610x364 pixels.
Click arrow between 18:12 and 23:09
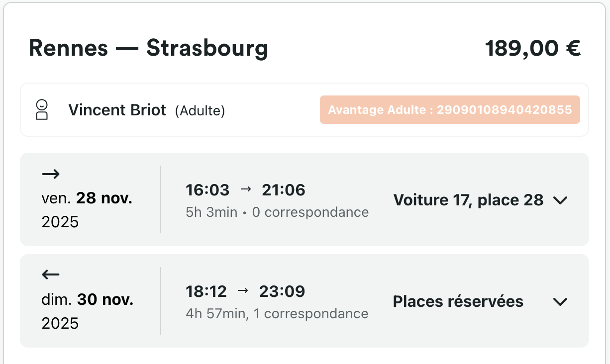click(243, 291)
